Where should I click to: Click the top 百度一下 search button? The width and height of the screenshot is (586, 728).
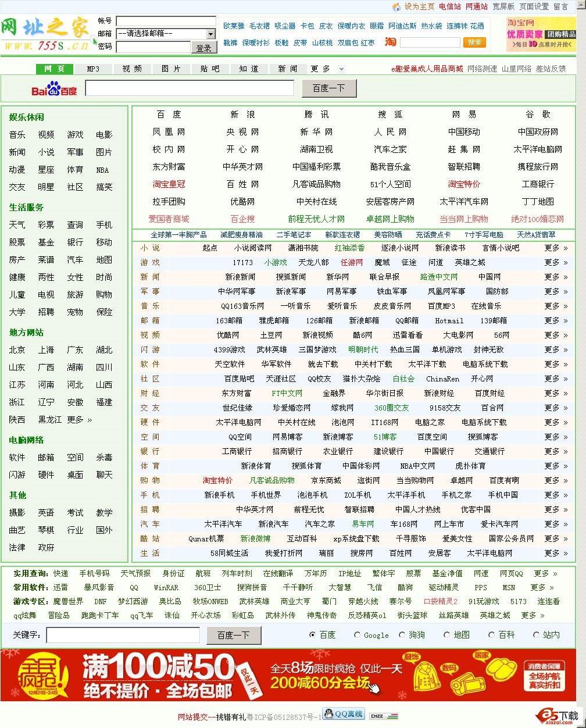[328, 88]
